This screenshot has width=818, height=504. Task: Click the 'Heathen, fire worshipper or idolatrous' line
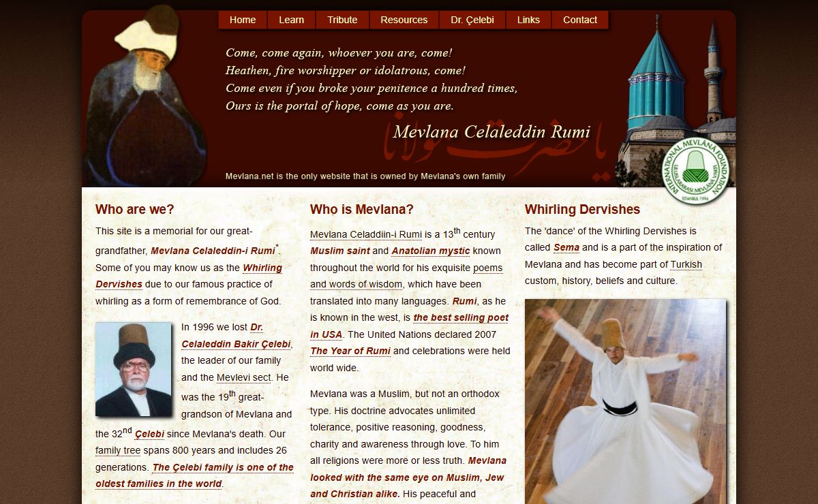pos(346,70)
